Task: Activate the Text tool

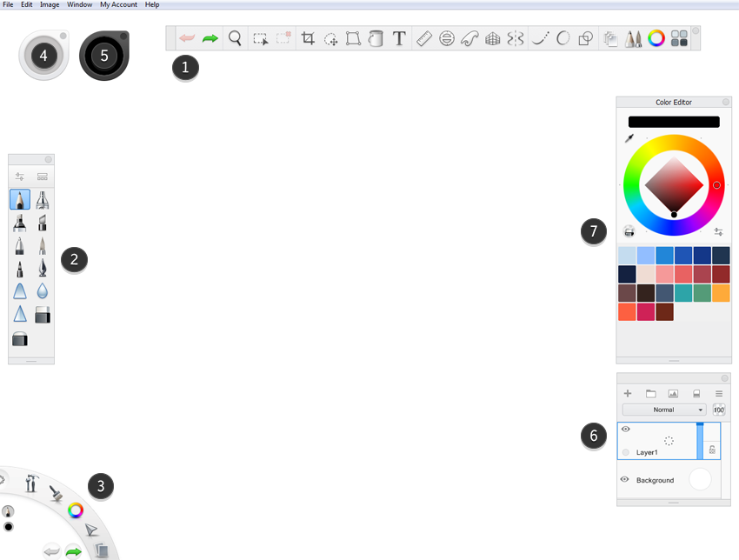Action: [x=399, y=37]
